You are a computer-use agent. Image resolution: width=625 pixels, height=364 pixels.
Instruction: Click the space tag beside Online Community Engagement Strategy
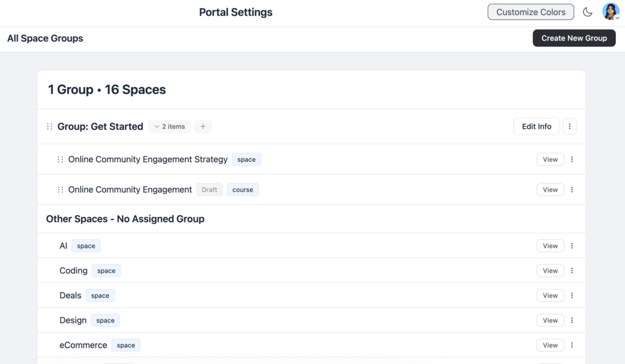point(247,159)
